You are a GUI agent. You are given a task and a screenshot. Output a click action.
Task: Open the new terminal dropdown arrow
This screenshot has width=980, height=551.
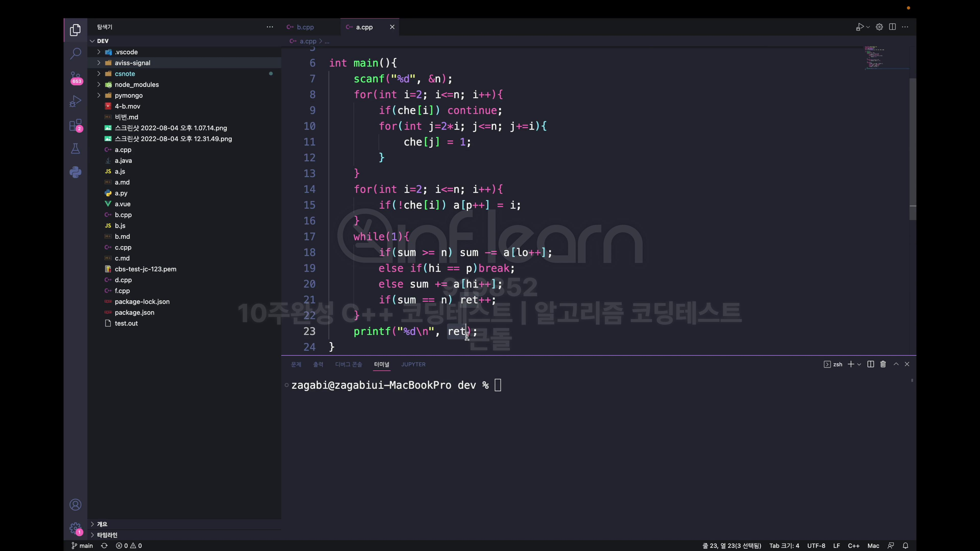[x=859, y=365]
